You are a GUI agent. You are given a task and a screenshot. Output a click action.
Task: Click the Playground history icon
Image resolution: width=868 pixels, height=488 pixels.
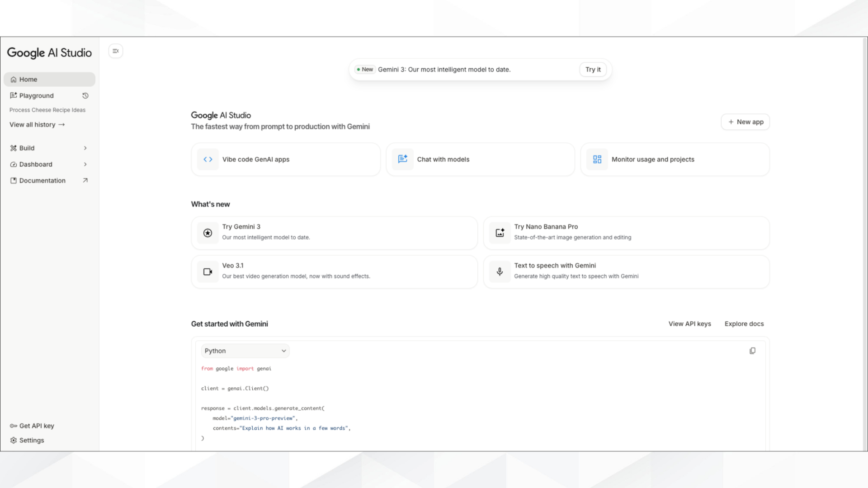tap(85, 95)
